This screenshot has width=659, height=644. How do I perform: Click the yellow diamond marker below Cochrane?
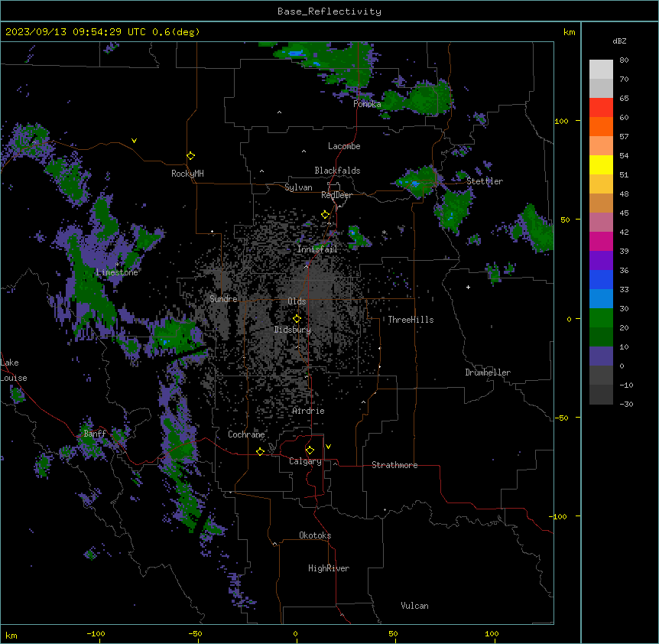(x=260, y=451)
